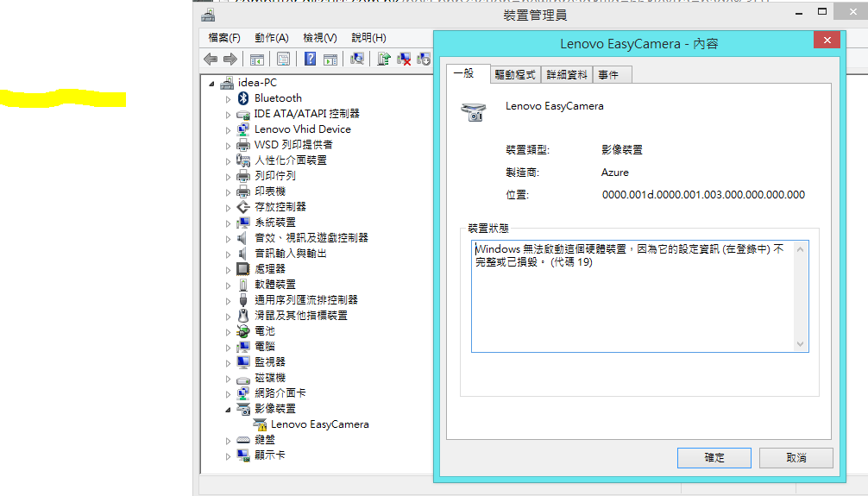The height and width of the screenshot is (496, 868).
Task: Click the Device Manager title bar icon
Action: point(208,16)
